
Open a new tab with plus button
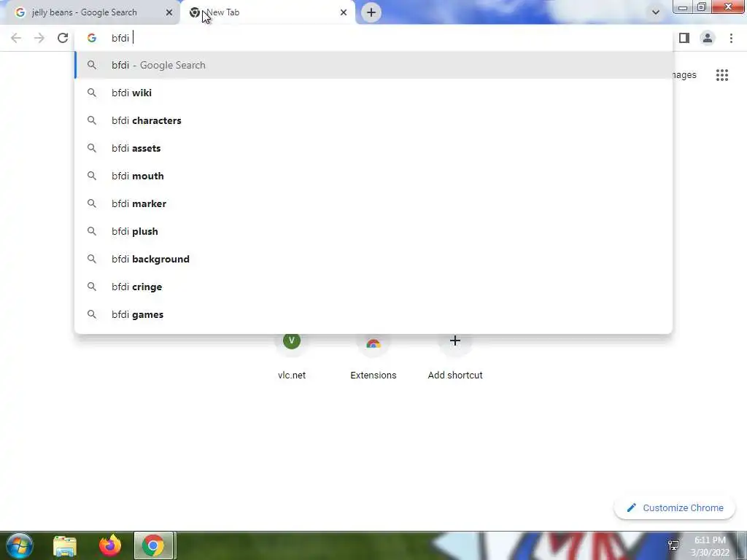(x=371, y=12)
